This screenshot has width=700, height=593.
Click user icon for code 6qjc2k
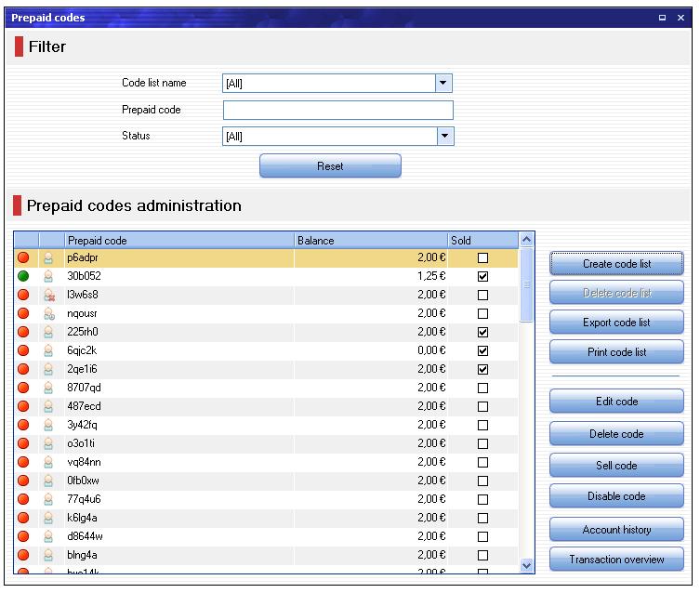(x=48, y=351)
